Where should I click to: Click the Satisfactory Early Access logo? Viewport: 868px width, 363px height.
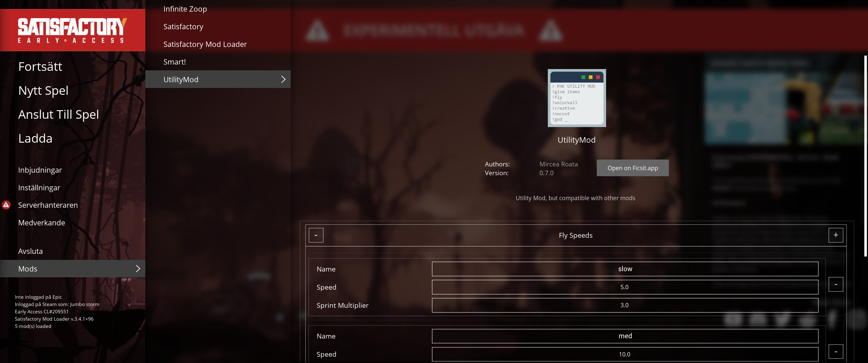click(x=72, y=30)
